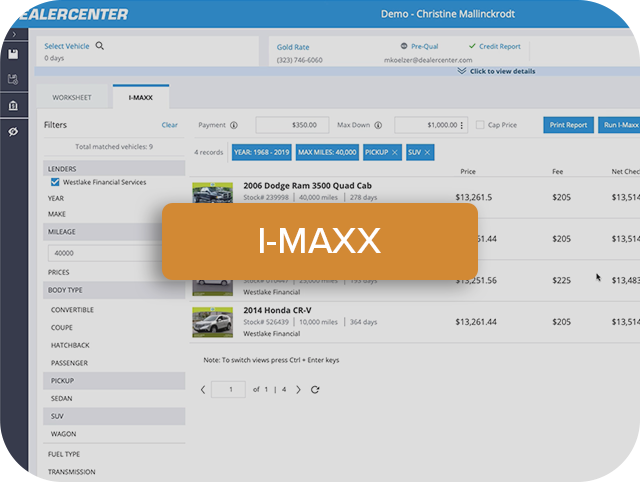
Task: Click the Year 1968-2019 filter chip
Action: [x=262, y=152]
